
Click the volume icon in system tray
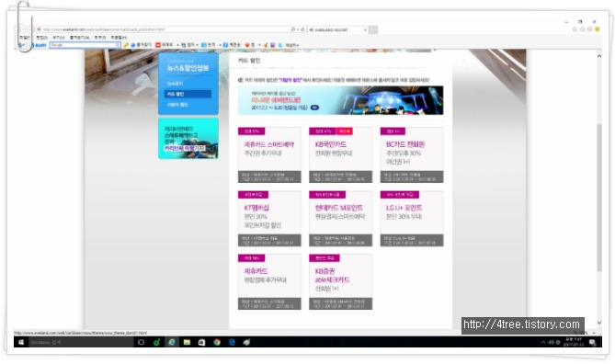(x=551, y=343)
